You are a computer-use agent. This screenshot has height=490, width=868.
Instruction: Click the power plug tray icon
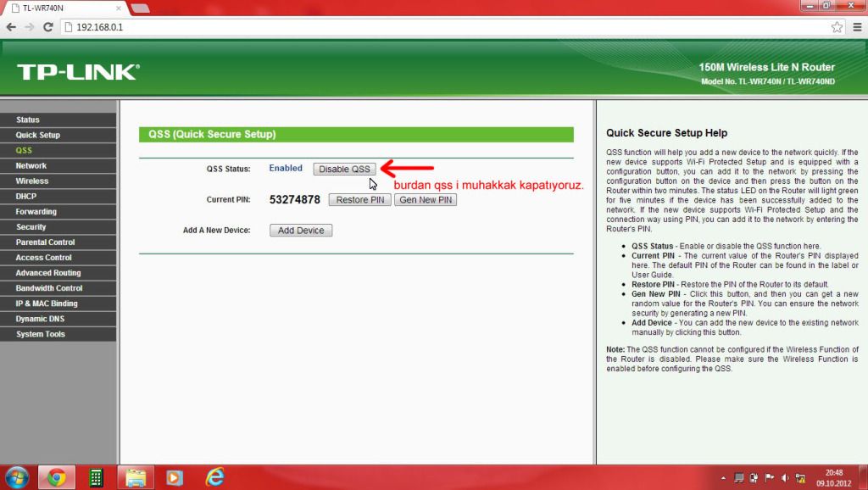click(x=754, y=478)
